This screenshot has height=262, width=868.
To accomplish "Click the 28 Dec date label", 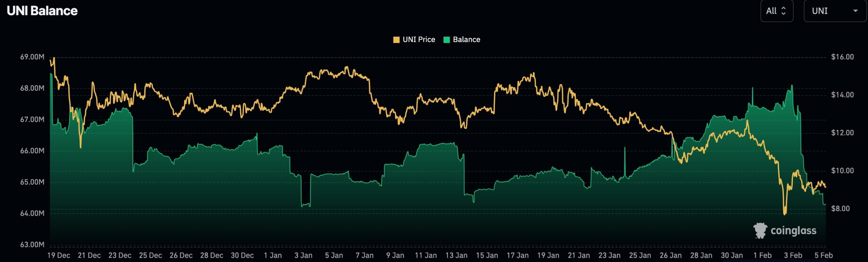I will pos(212,255).
